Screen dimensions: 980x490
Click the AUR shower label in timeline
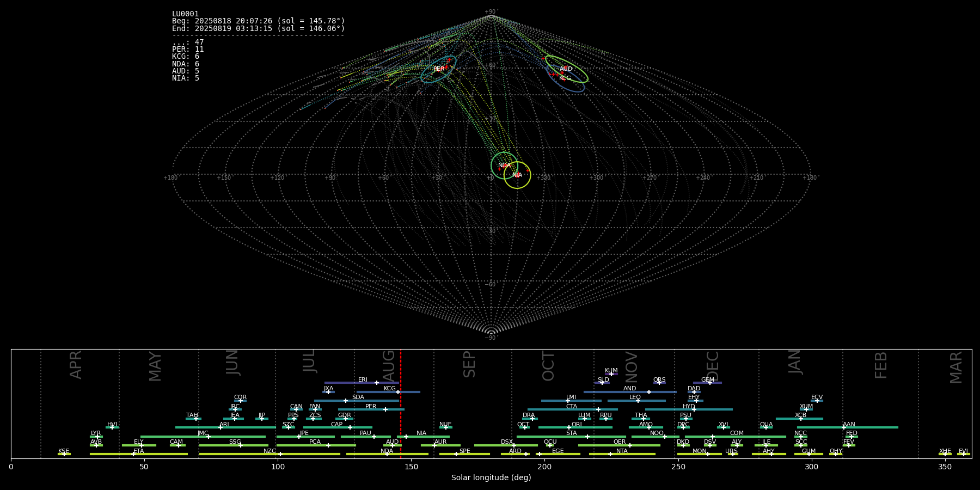coord(440,442)
